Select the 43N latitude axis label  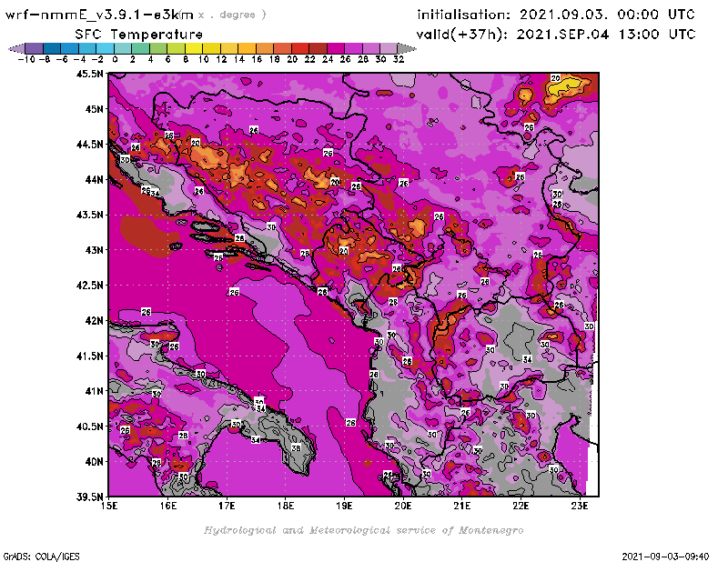(94, 250)
